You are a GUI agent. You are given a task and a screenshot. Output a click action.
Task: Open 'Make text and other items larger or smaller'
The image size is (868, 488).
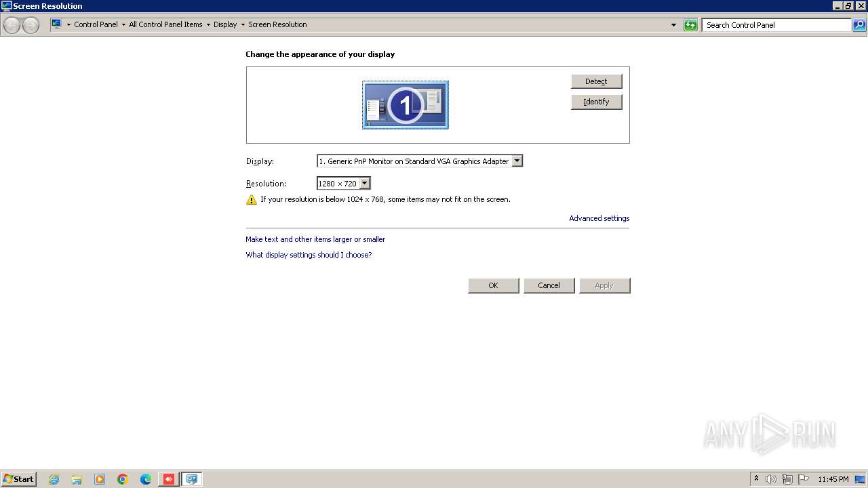315,239
